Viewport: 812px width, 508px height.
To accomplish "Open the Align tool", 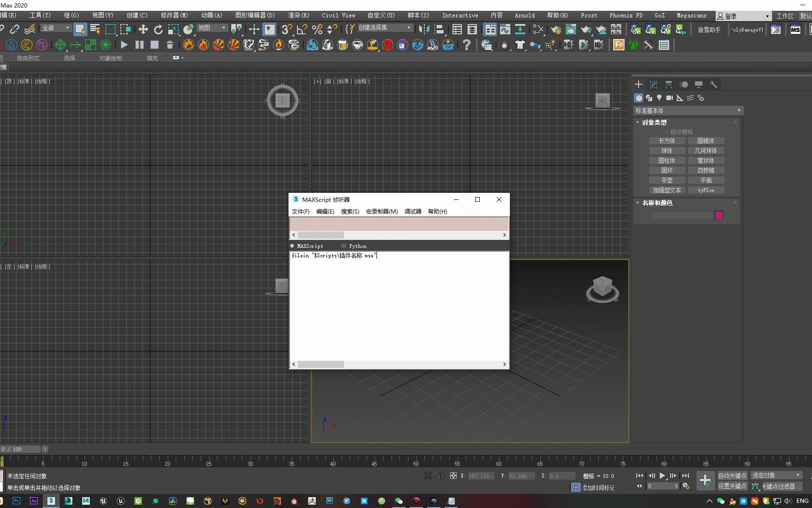I will 439,30.
